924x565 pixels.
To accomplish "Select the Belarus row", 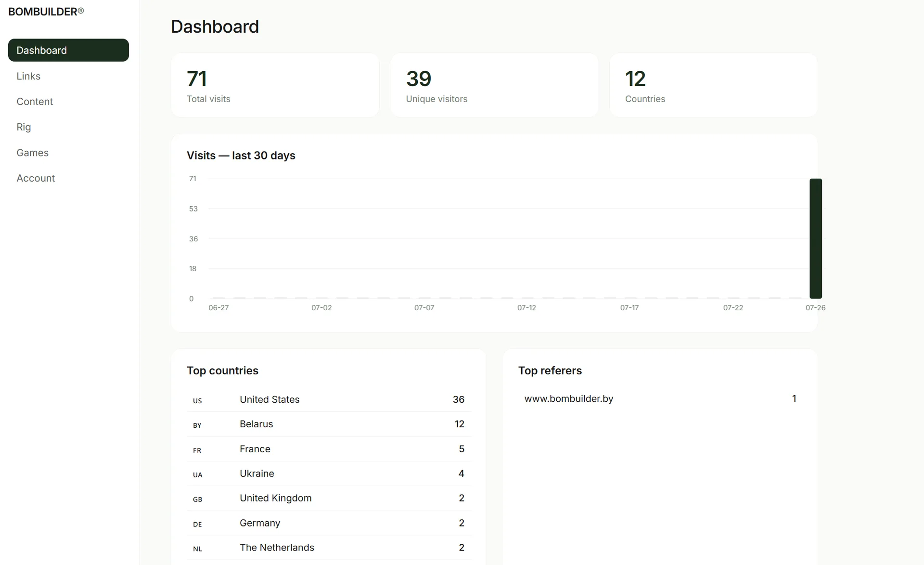I will (x=329, y=424).
